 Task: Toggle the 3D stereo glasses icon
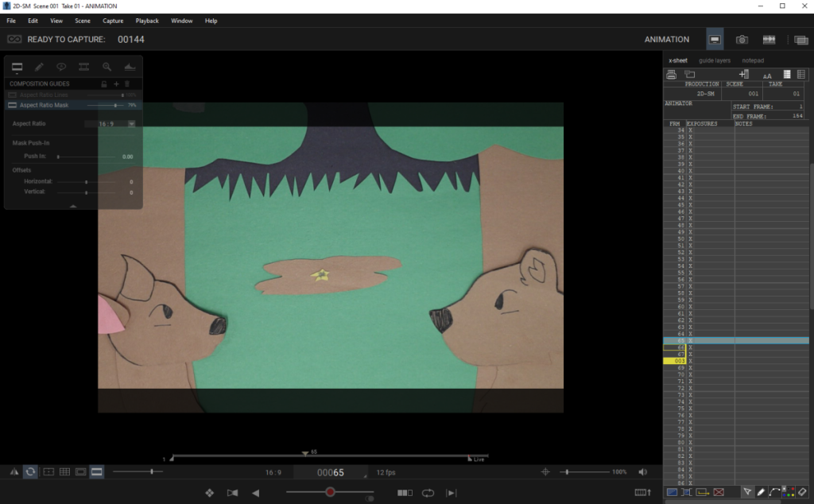pyautogui.click(x=14, y=40)
